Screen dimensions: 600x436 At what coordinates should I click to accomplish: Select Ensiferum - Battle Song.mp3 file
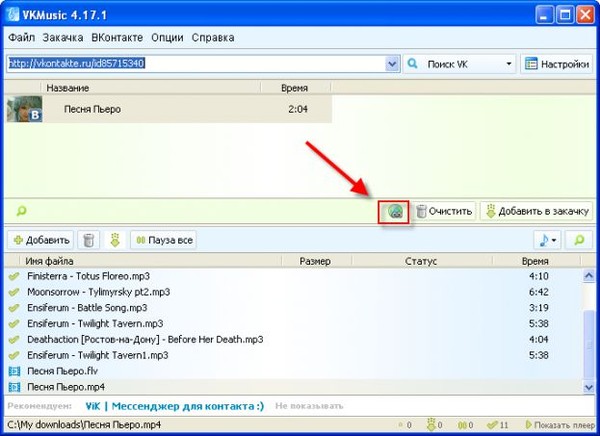pyautogui.click(x=294, y=308)
